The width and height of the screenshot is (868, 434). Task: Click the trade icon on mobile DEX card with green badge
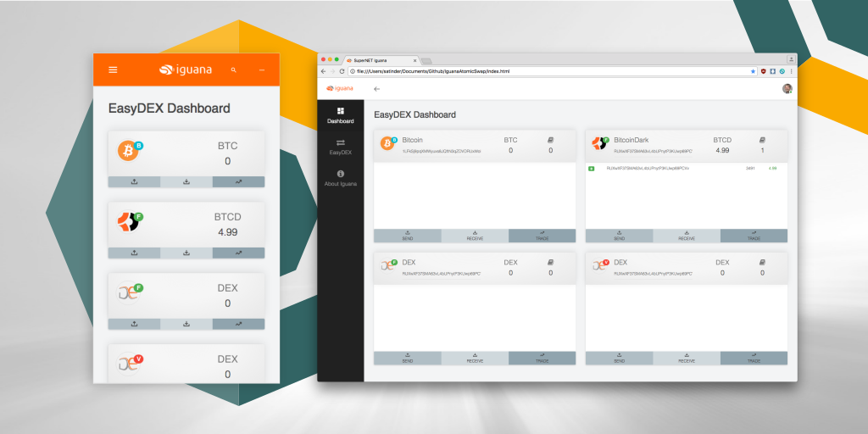pyautogui.click(x=238, y=324)
